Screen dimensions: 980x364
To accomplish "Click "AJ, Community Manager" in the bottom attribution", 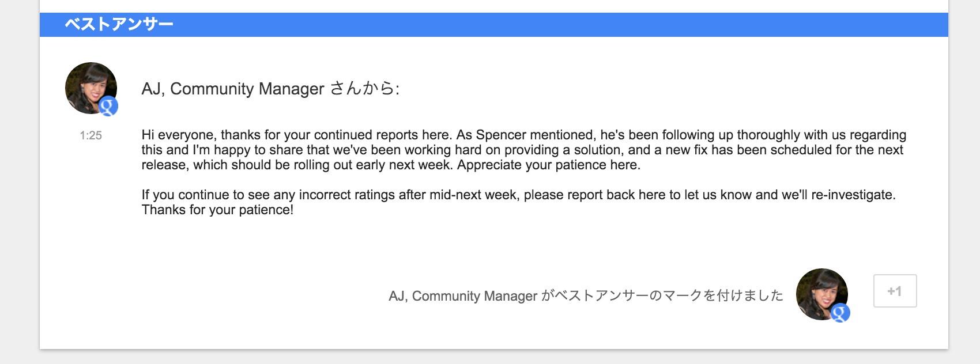I will pyautogui.click(x=463, y=296).
